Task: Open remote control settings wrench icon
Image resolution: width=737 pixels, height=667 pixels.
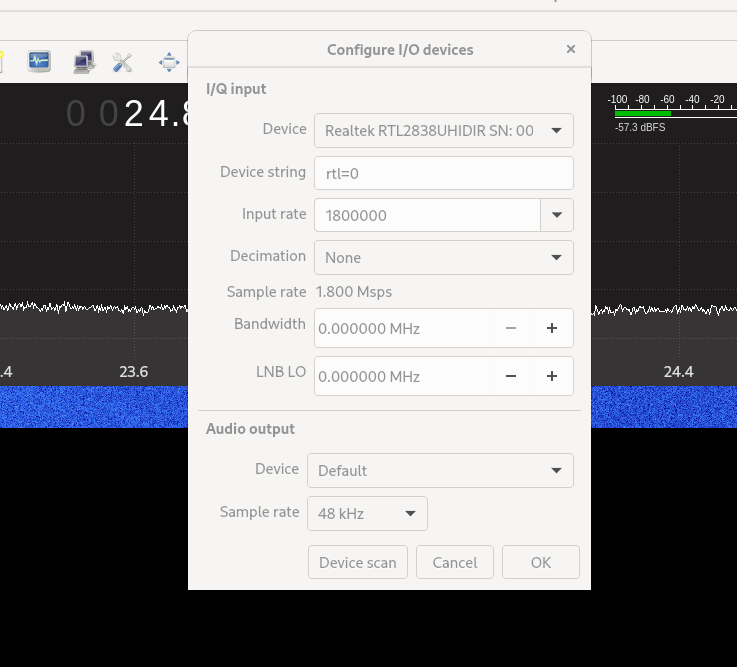Action: point(123,62)
